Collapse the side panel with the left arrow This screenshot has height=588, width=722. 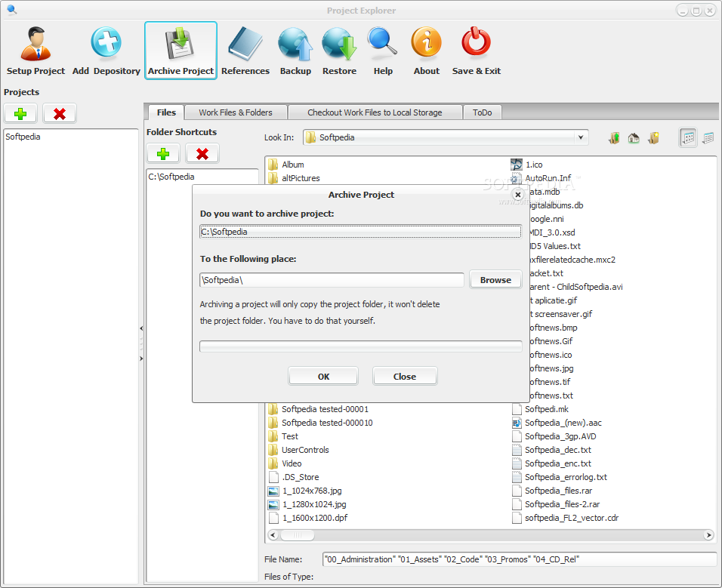click(x=141, y=328)
